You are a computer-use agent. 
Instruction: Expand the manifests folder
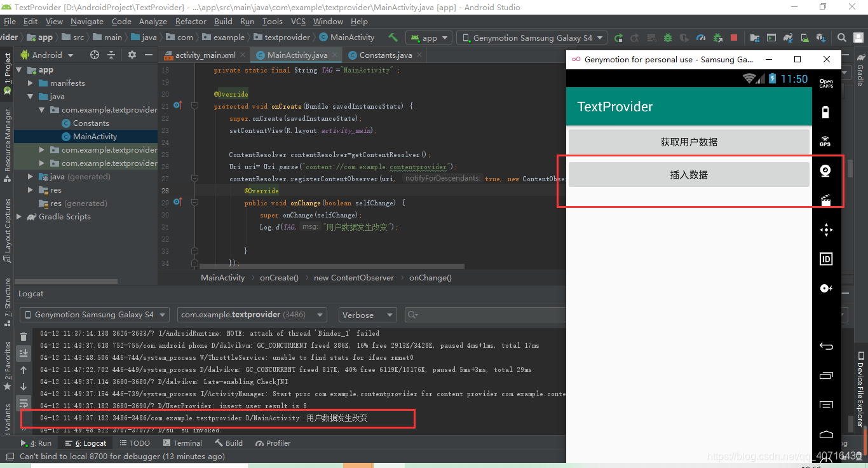(31, 83)
